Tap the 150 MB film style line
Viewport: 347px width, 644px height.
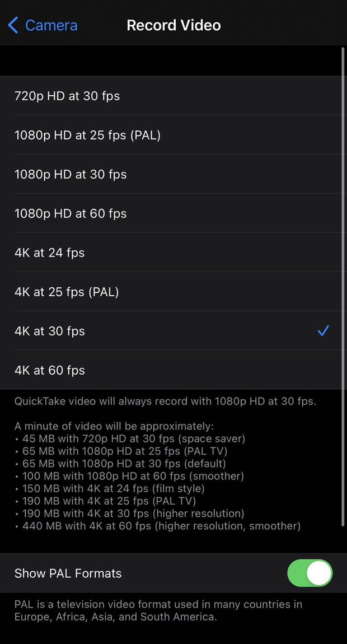(113, 488)
